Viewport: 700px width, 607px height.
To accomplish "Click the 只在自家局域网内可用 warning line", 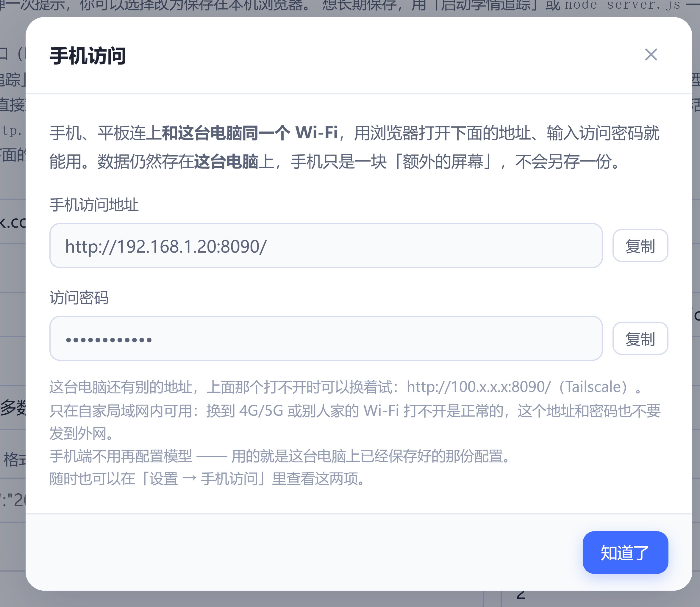I will pos(355,422).
